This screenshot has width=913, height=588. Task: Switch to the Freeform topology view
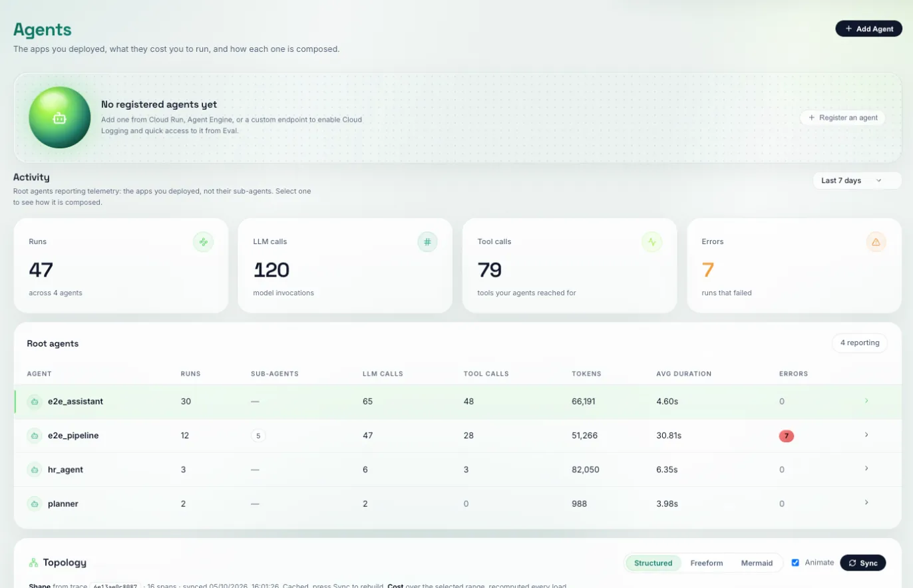(707, 563)
